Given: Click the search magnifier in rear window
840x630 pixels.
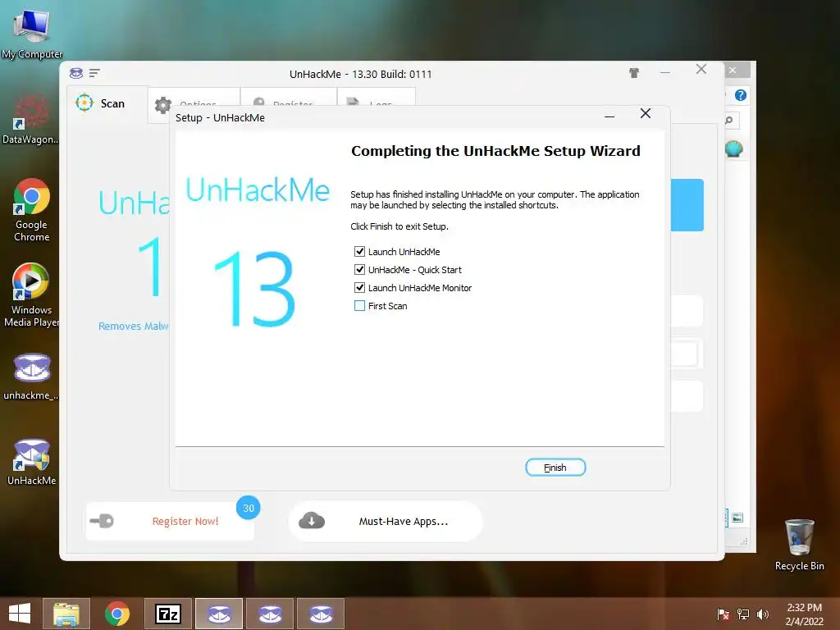Looking at the screenshot, I should [x=729, y=120].
